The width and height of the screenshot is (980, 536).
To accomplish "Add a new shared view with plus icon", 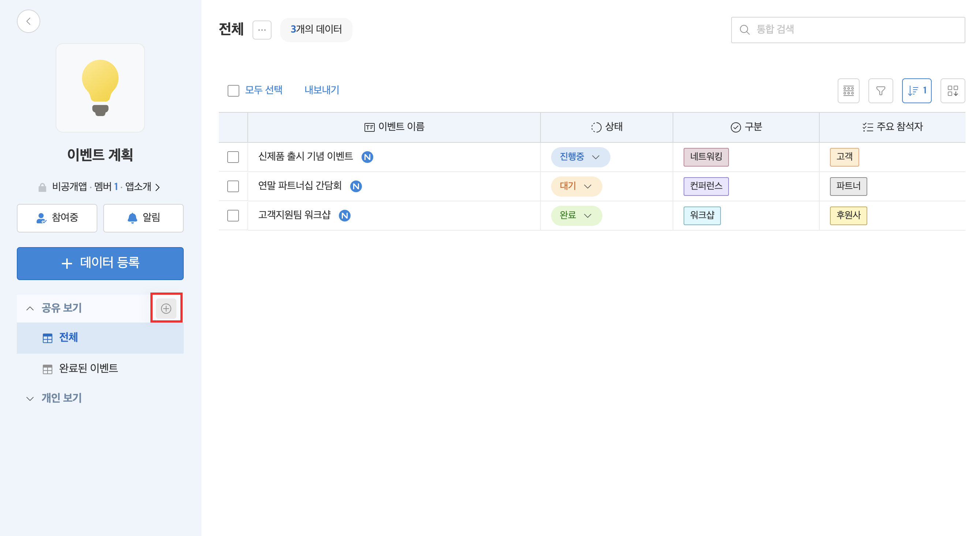I will click(x=166, y=308).
